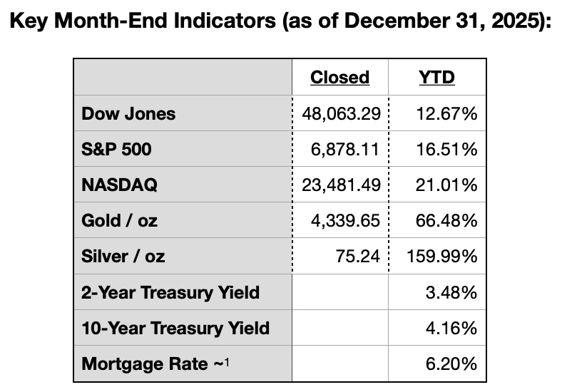Image resolution: width=562 pixels, height=392 pixels.
Task: Select the NASDAQ closing value 23,481.49
Action: click(x=339, y=185)
